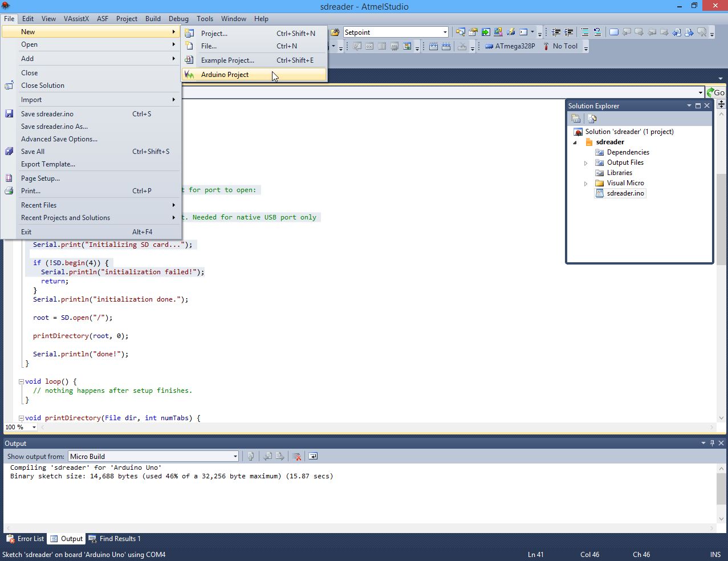
Task: Collapse the void loop() code block
Action: (21, 381)
